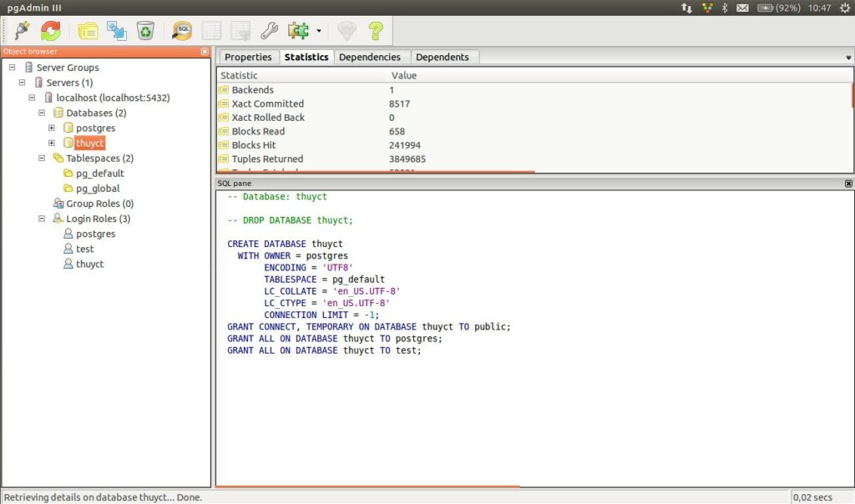Viewport: 855px width, 504px height.
Task: Select the thuyct login role
Action: coord(89,265)
